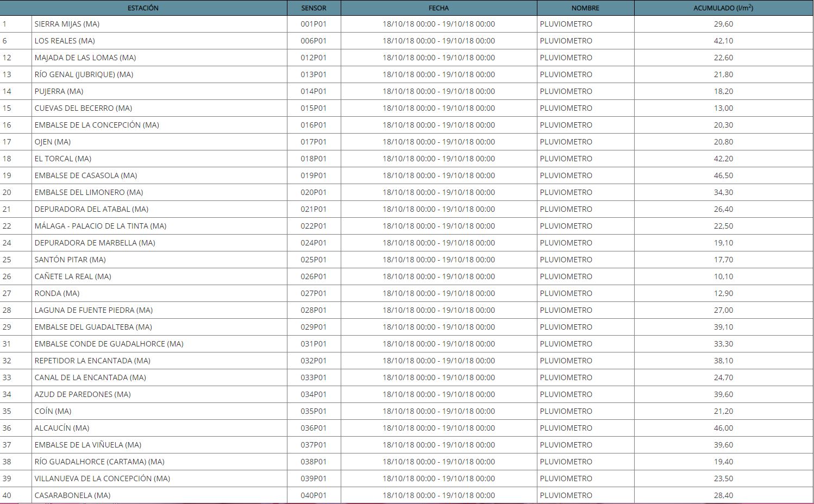The height and width of the screenshot is (504, 814).
Task: Click CAÑETE LA REAL (MA)
Action: click(x=73, y=276)
